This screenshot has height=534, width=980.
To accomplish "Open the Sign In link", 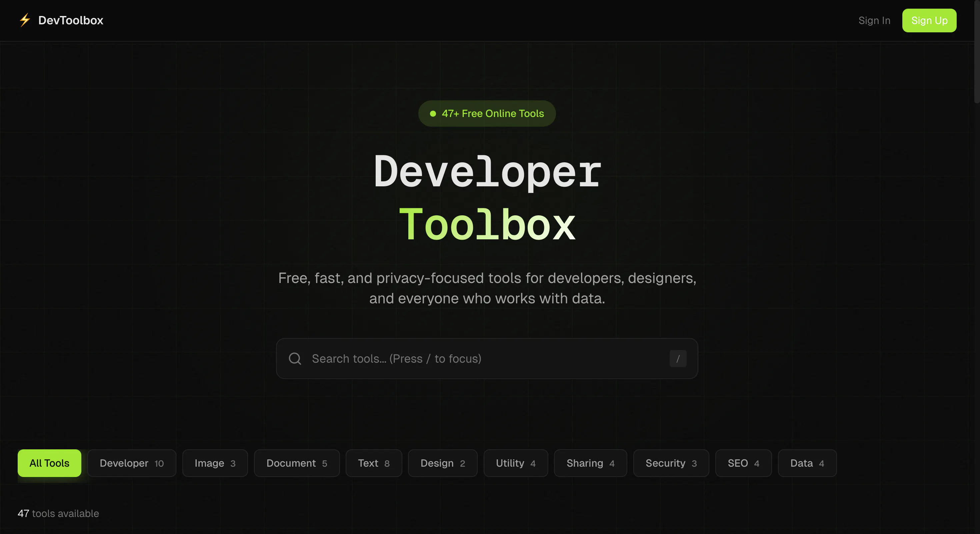I will tap(874, 21).
